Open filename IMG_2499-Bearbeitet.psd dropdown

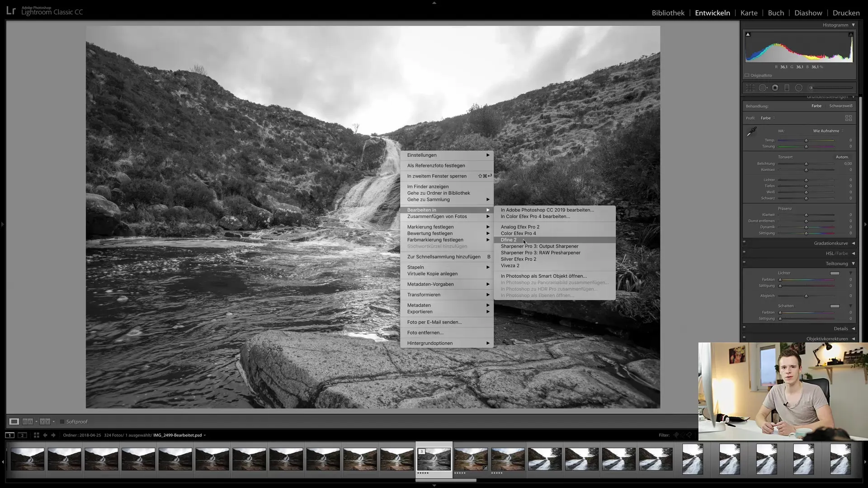179,435
